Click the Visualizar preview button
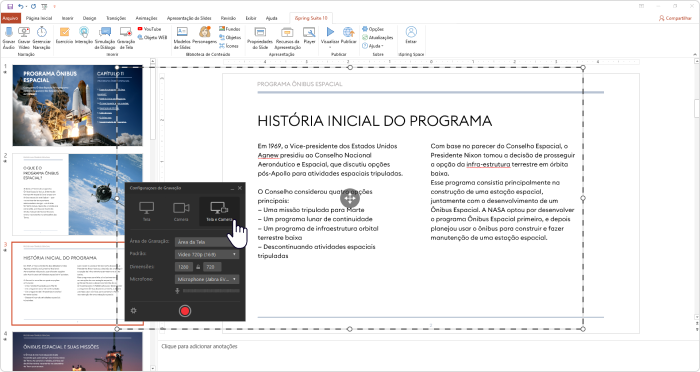This screenshot has width=700, height=372. pyautogui.click(x=330, y=33)
